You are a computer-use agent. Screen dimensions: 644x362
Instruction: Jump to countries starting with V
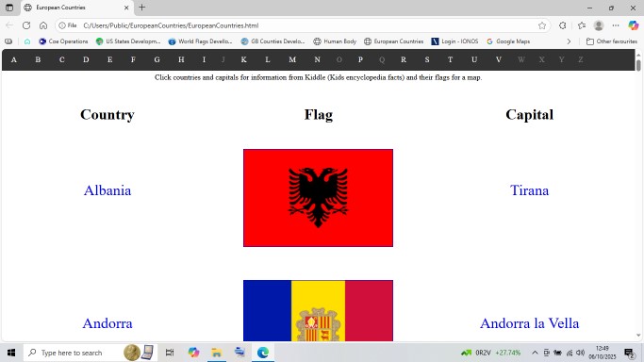pos(498,59)
